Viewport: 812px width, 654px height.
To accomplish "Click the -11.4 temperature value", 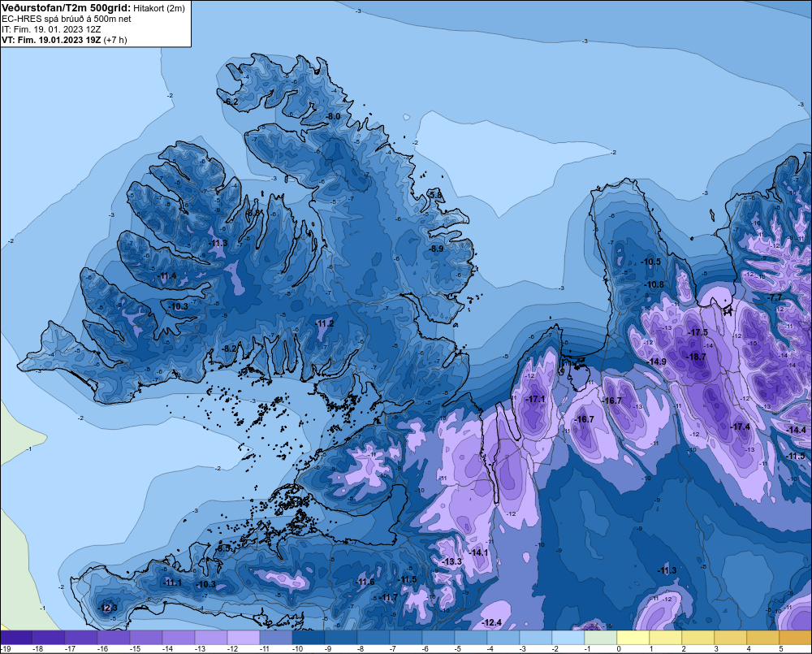I will point(166,275).
